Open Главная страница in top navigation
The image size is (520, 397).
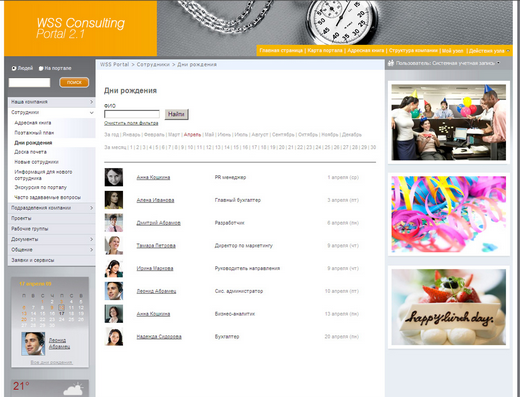(x=281, y=50)
